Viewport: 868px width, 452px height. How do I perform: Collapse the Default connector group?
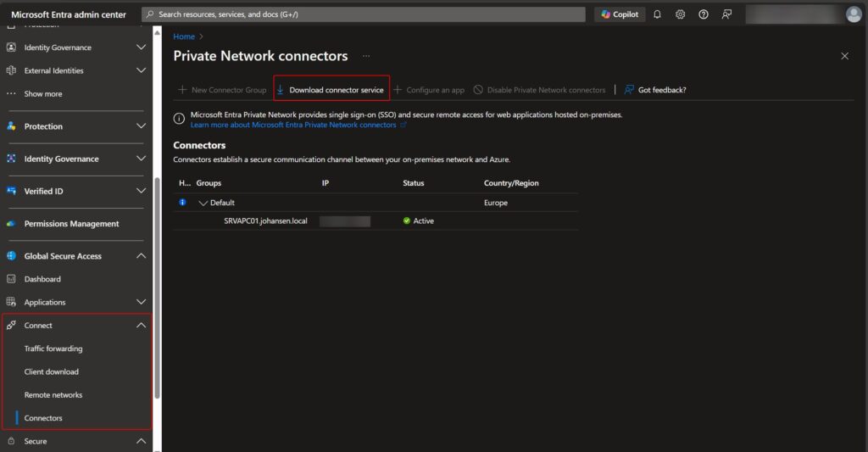[203, 204]
